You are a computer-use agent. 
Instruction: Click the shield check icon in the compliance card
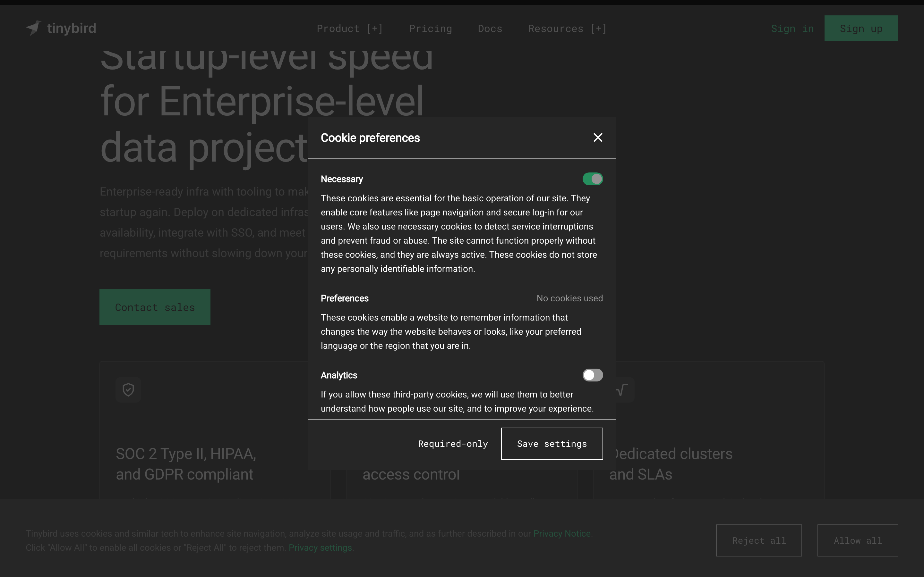tap(128, 389)
